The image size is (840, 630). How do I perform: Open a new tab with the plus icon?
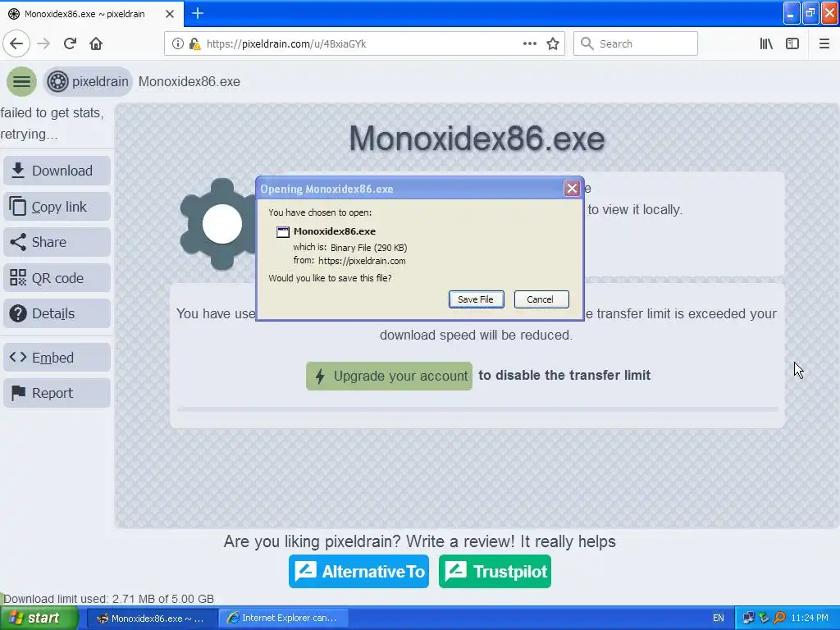(197, 13)
